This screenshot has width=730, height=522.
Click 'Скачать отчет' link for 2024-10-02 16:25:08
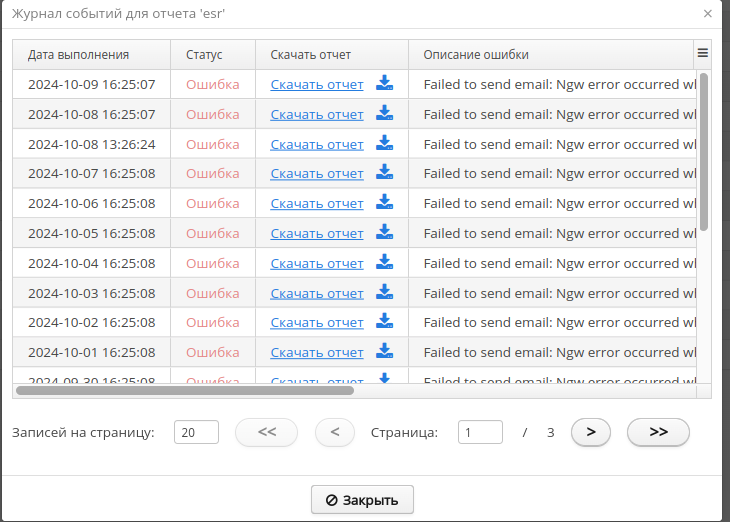click(x=317, y=323)
